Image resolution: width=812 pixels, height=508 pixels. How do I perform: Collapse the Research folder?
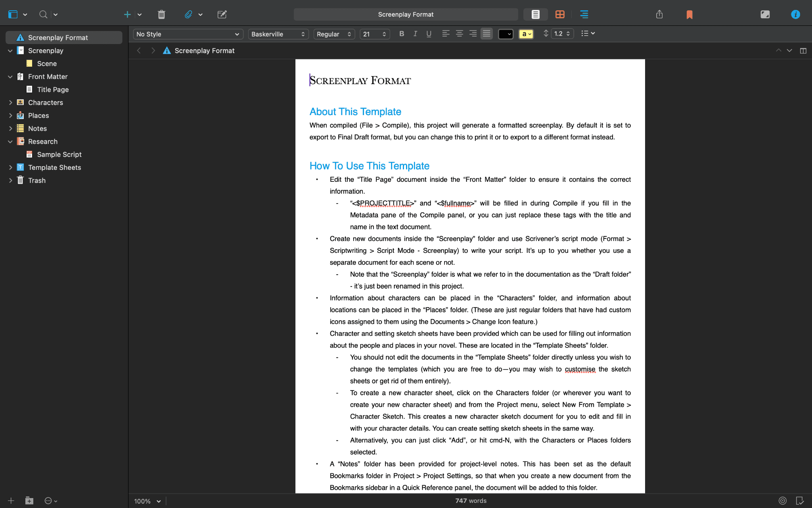pyautogui.click(x=10, y=141)
